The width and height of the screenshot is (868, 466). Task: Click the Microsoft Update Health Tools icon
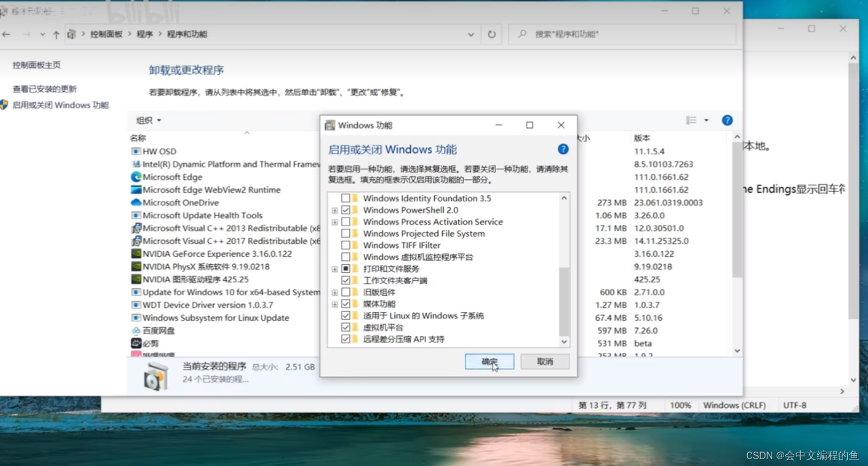tap(136, 215)
